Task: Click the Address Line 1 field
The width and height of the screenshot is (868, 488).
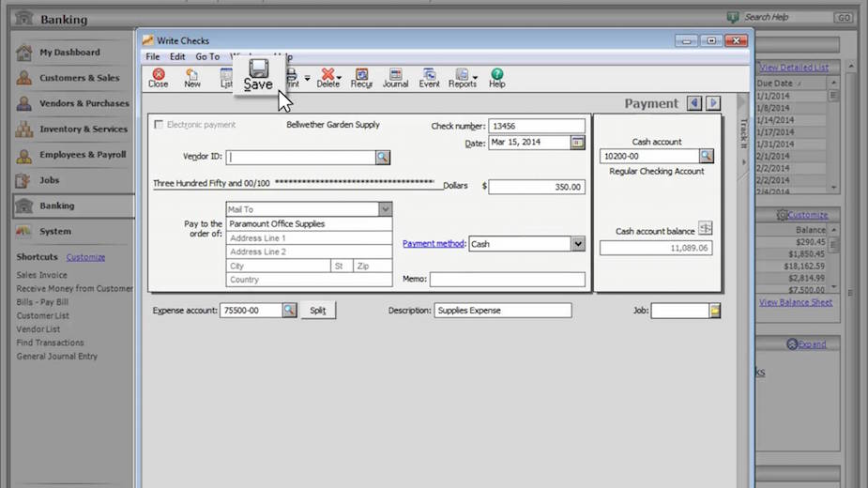Action: (309, 238)
